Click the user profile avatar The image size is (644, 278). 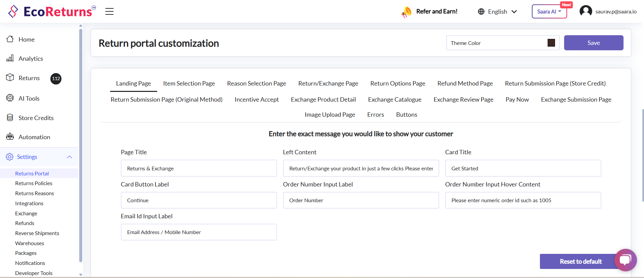[x=586, y=11]
